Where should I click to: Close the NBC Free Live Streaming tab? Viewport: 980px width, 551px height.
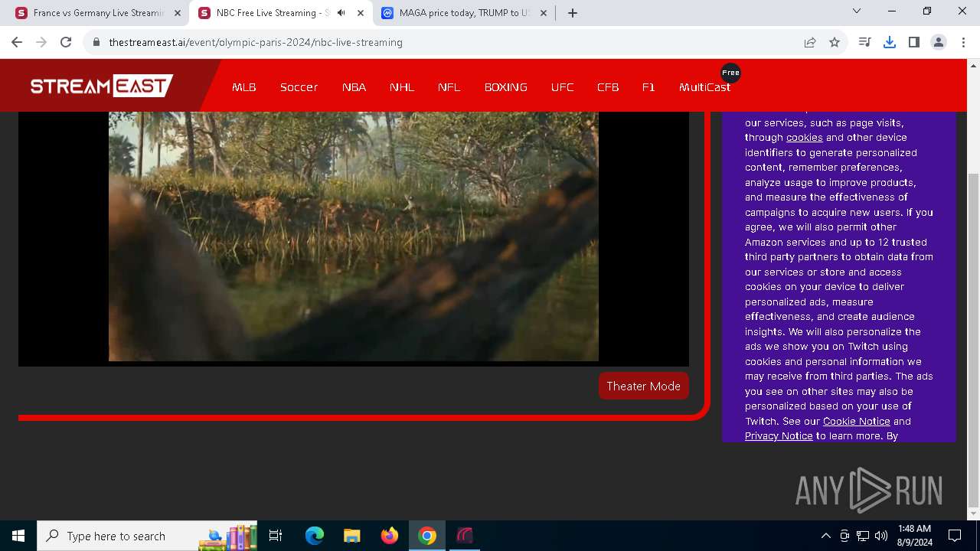360,13
